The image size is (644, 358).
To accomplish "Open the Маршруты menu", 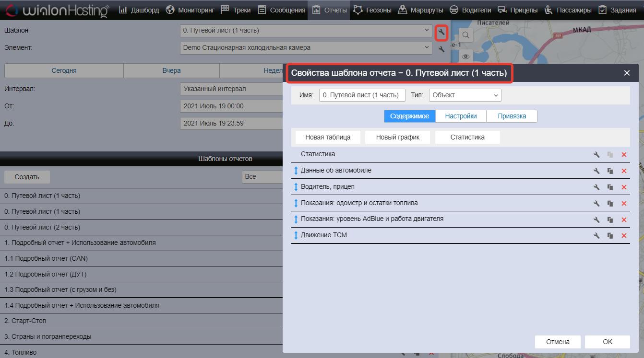I will 420,10.
